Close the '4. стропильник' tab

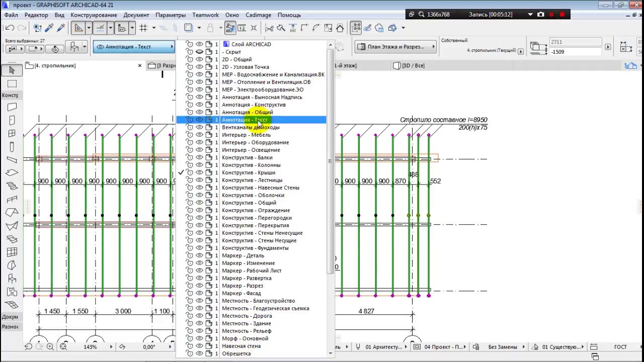(x=140, y=66)
